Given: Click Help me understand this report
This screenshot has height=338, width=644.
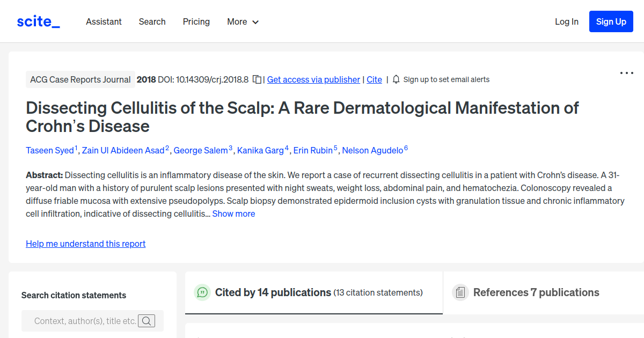Looking at the screenshot, I should [x=85, y=244].
